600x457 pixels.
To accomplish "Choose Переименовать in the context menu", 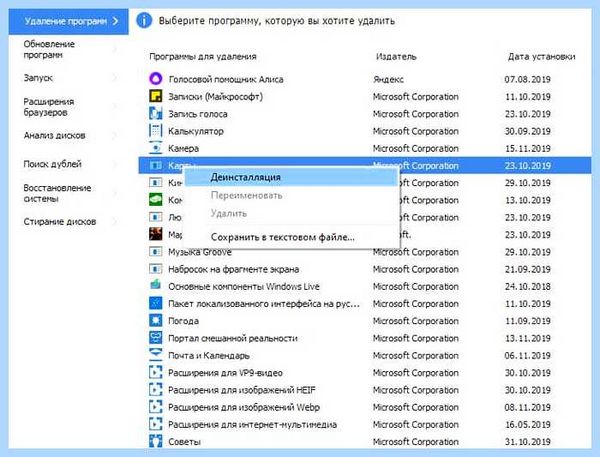I will (290, 195).
